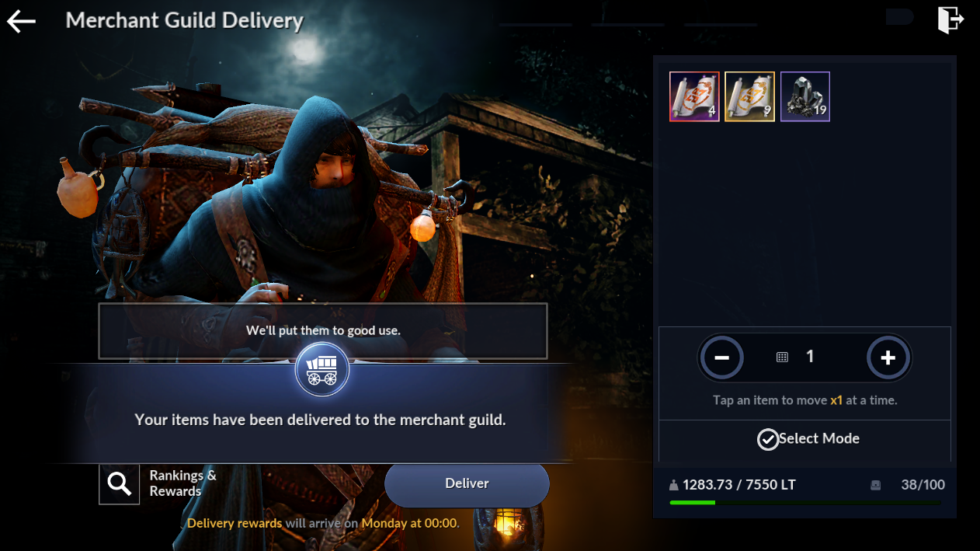Image resolution: width=980 pixels, height=551 pixels.
Task: Click the Deliver button
Action: coord(467,483)
